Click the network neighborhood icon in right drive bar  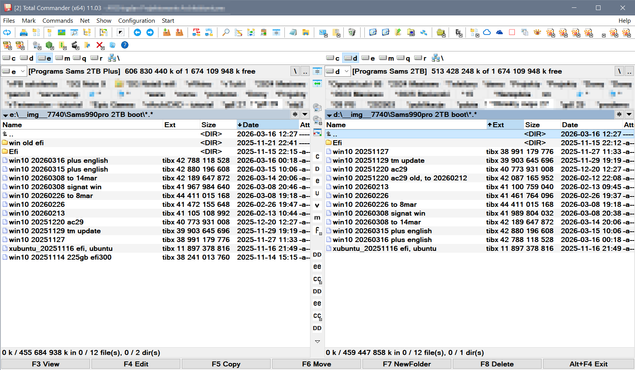[437, 58]
